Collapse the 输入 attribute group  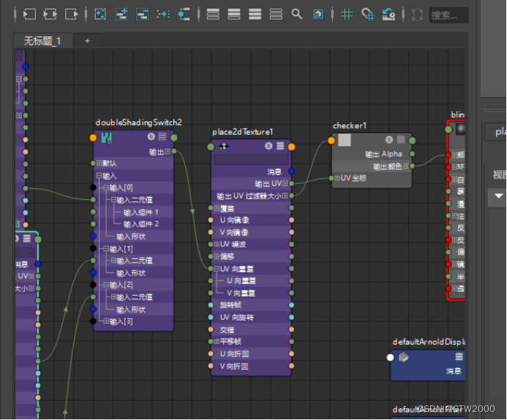(x=99, y=176)
